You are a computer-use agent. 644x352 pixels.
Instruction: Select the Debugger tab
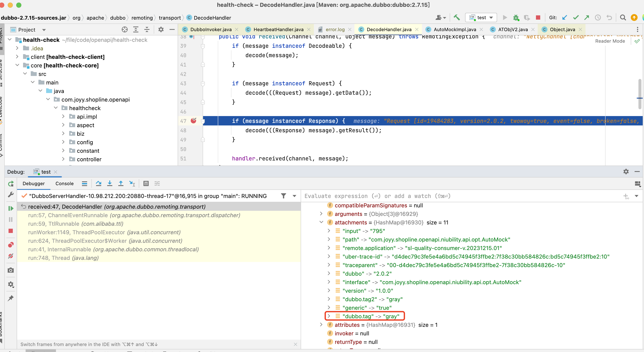coord(34,183)
